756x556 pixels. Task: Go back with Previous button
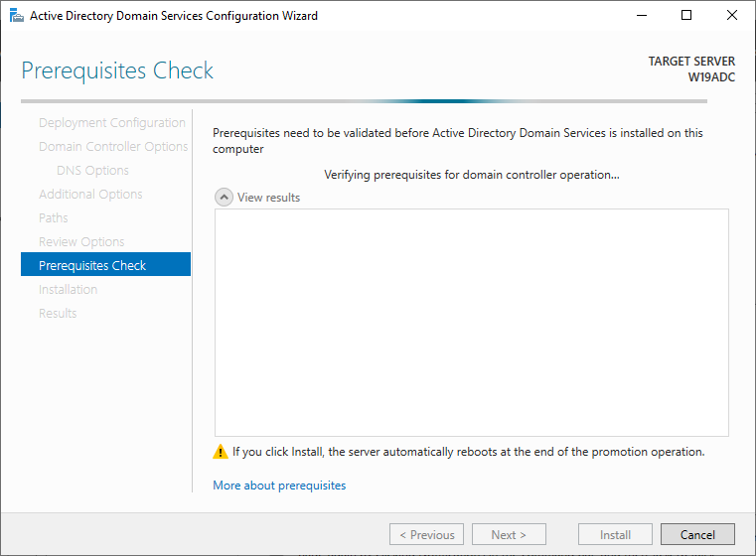point(426,534)
